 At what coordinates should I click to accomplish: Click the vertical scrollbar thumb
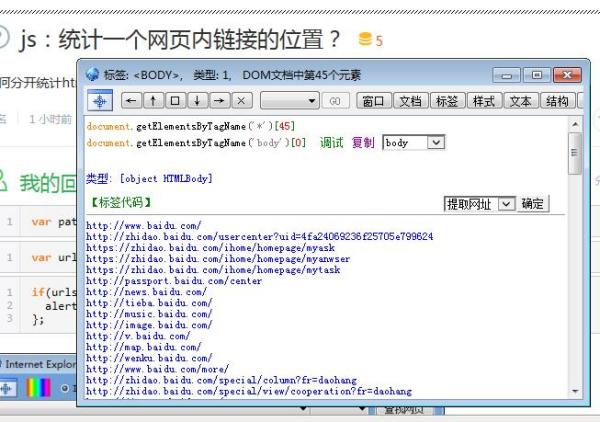point(575,153)
